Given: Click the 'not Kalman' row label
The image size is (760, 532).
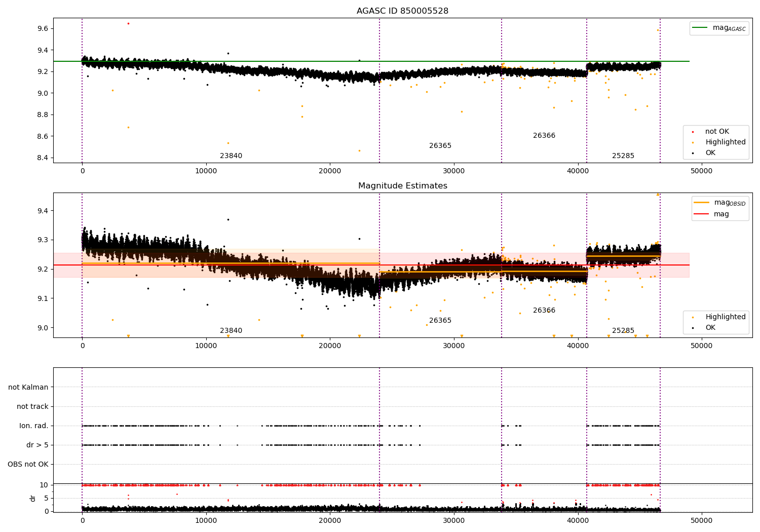Looking at the screenshot, I should tap(28, 388).
